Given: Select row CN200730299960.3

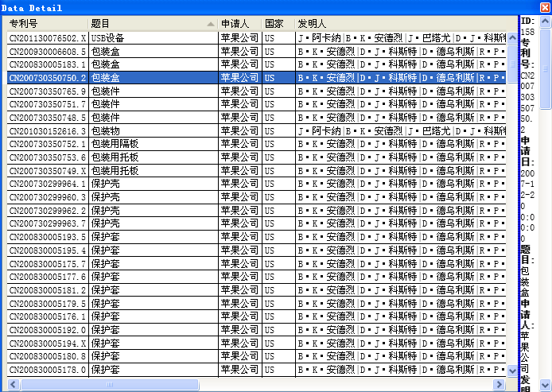Looking at the screenshot, I should pyautogui.click(x=256, y=196).
